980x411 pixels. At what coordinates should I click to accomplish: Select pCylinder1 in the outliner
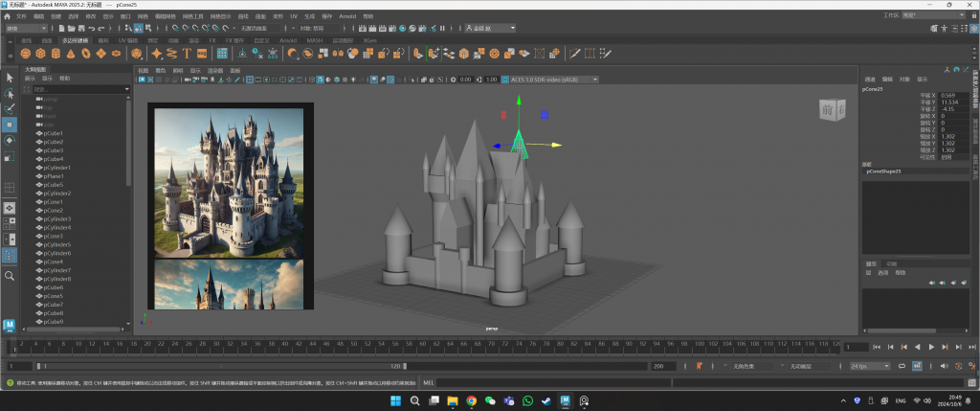(58, 168)
